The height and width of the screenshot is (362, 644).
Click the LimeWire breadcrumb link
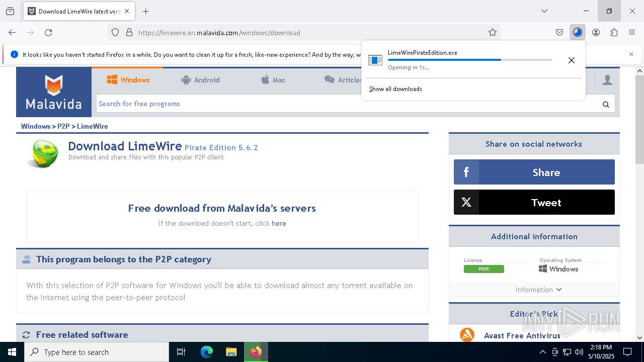(93, 126)
